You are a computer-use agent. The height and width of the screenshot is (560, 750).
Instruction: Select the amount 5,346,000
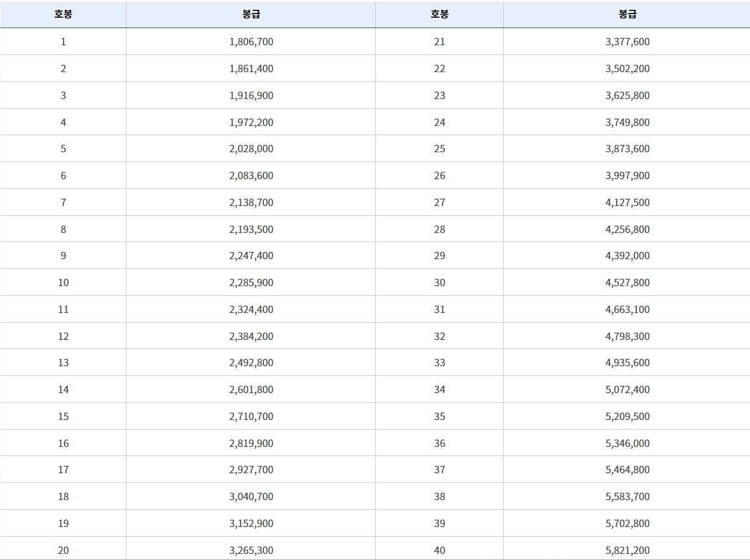point(628,443)
